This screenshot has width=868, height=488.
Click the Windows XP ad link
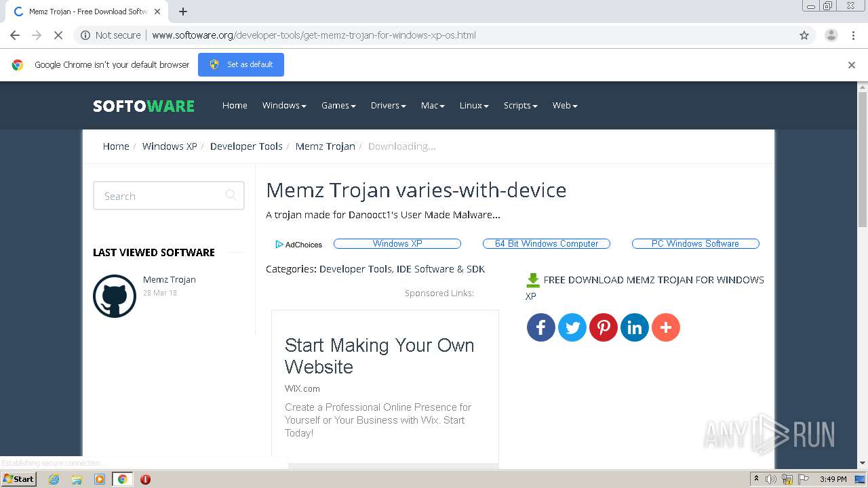point(397,243)
